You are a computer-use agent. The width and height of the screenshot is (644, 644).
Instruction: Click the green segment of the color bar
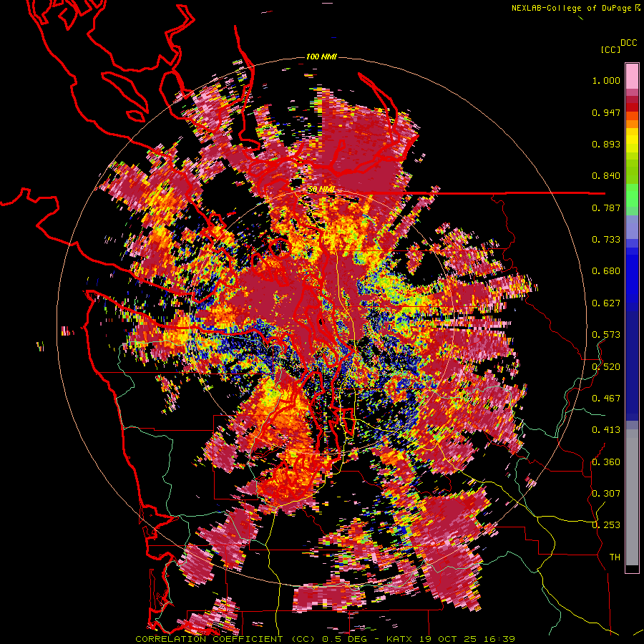click(x=632, y=195)
